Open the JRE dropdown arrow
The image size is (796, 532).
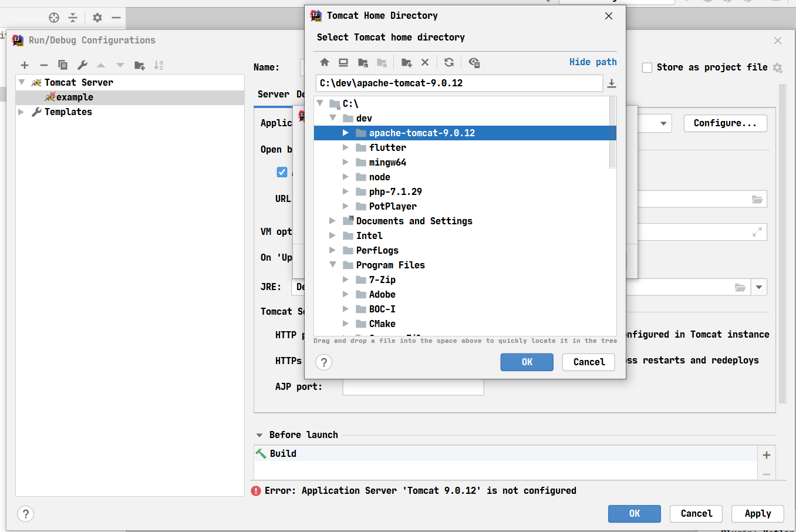pyautogui.click(x=759, y=287)
